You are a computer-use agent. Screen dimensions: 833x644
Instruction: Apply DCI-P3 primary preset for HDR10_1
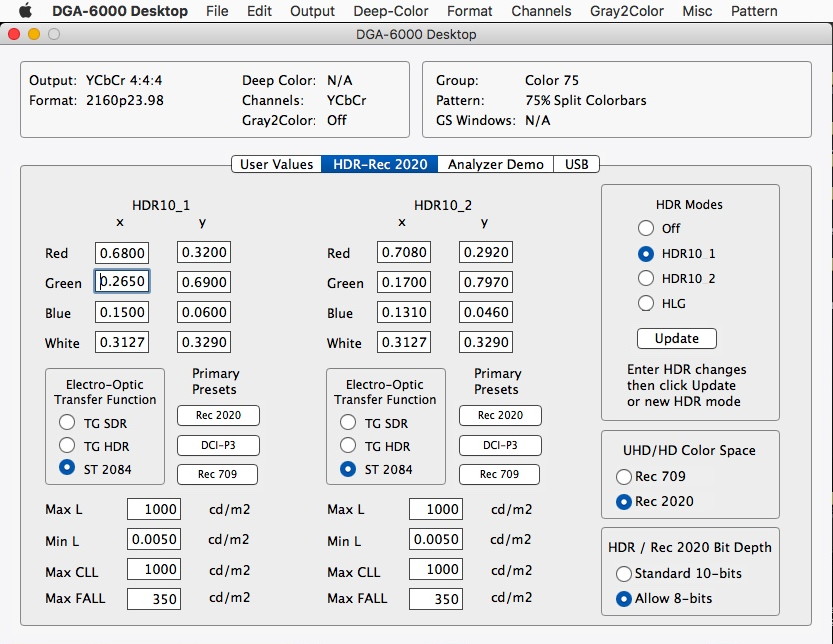click(217, 445)
